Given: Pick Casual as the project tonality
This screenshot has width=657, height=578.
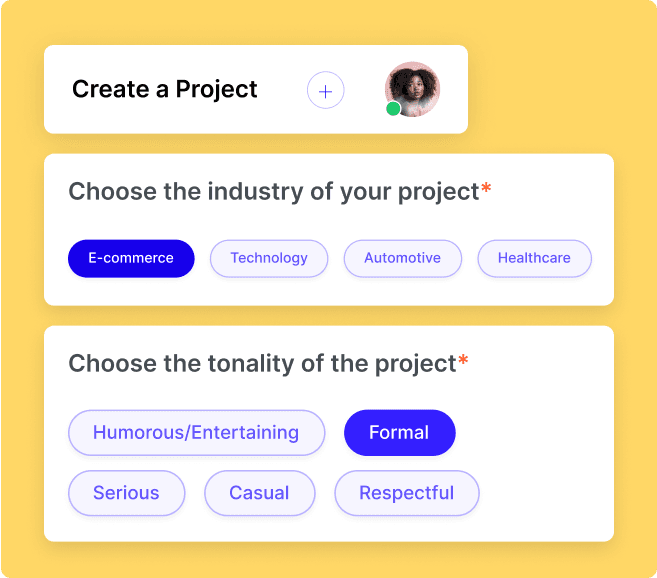Looking at the screenshot, I should [260, 493].
